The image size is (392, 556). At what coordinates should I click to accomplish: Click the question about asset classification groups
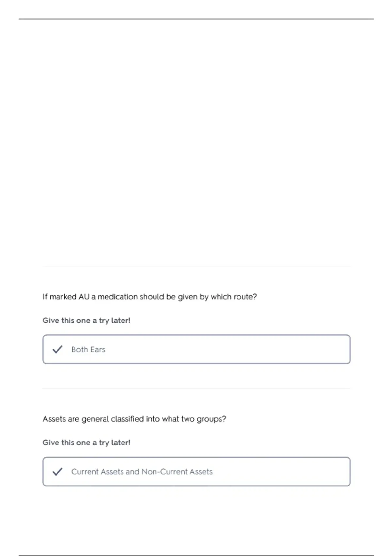click(134, 419)
